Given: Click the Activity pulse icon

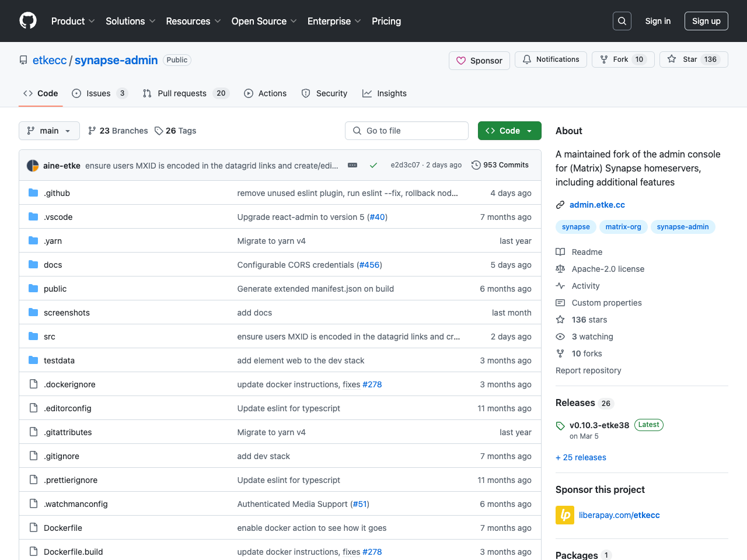Looking at the screenshot, I should coord(560,286).
